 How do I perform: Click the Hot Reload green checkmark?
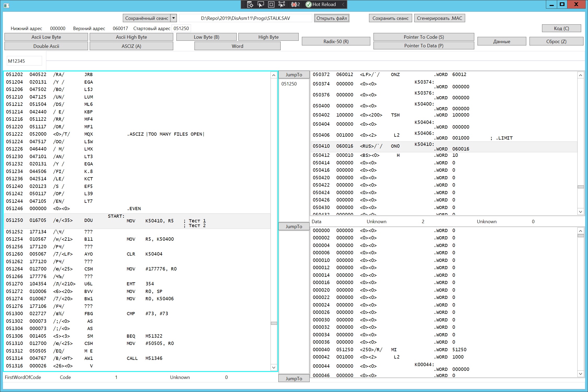(309, 4)
